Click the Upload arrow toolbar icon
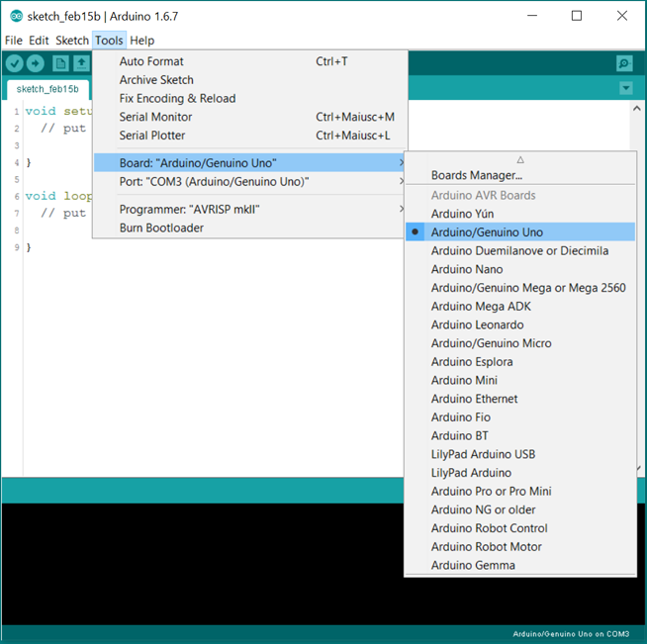647x644 pixels. click(x=36, y=63)
